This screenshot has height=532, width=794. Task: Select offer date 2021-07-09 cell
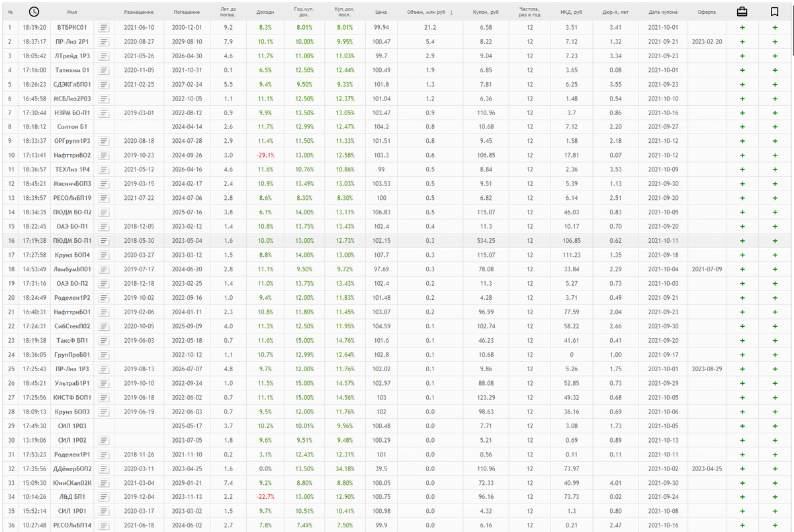click(x=706, y=269)
